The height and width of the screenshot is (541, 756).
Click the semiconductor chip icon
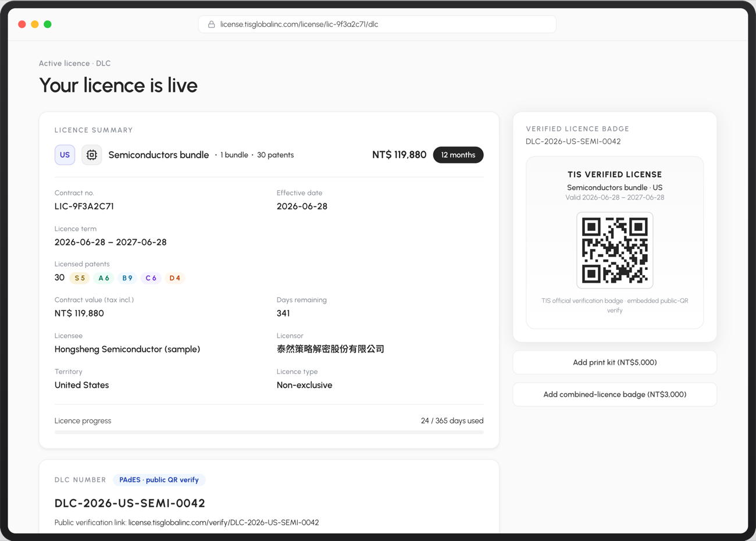point(91,155)
